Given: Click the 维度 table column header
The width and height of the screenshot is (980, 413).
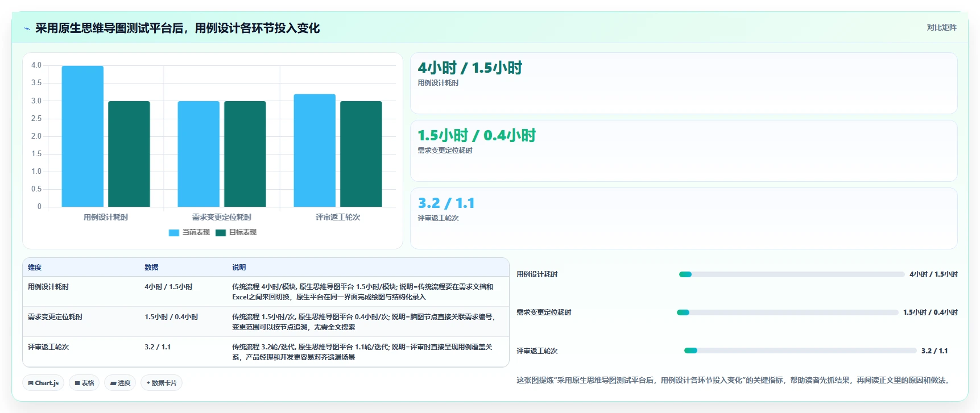Looking at the screenshot, I should [x=35, y=268].
